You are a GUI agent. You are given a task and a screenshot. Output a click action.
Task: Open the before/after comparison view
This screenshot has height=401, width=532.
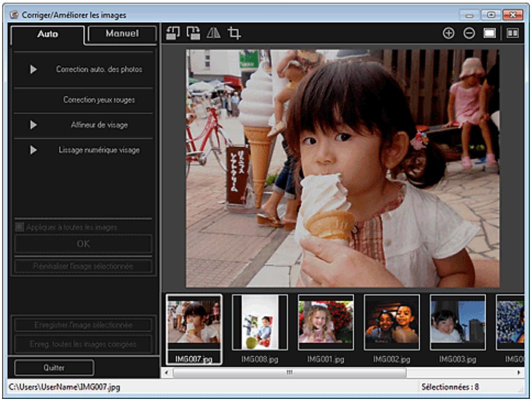(513, 32)
